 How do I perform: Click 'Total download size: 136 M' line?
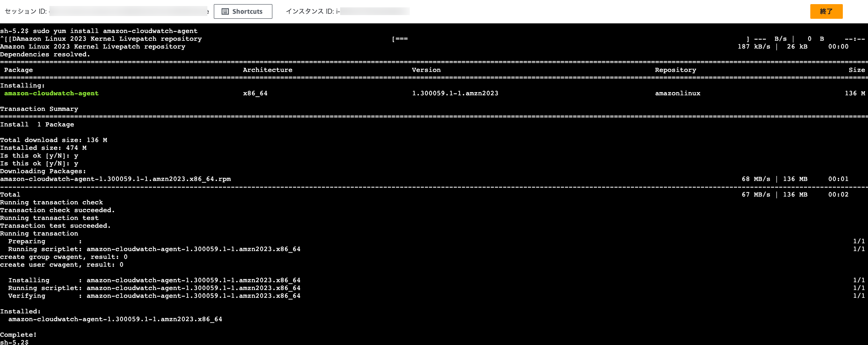point(54,140)
